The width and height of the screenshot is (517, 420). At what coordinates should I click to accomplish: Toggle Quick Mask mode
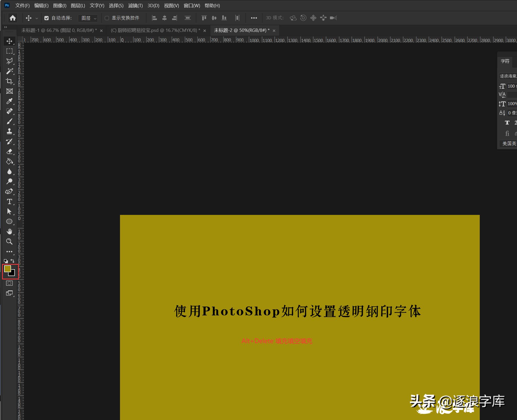[x=10, y=283]
